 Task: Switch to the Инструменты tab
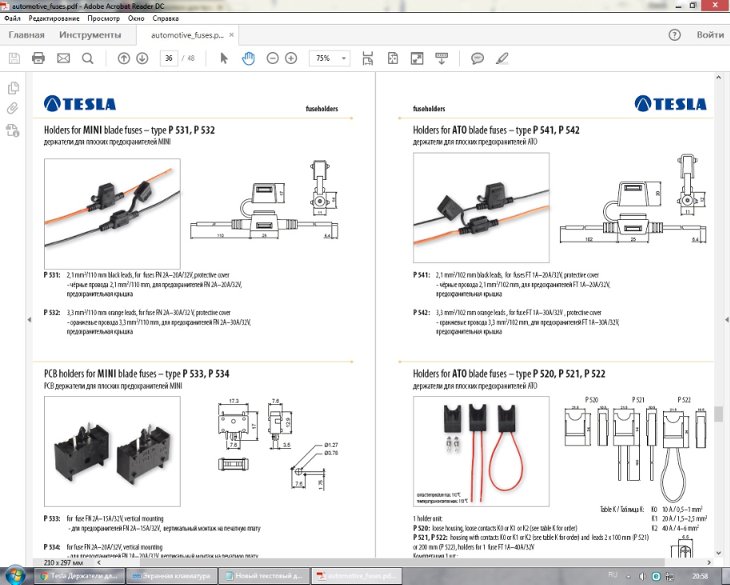pos(90,35)
